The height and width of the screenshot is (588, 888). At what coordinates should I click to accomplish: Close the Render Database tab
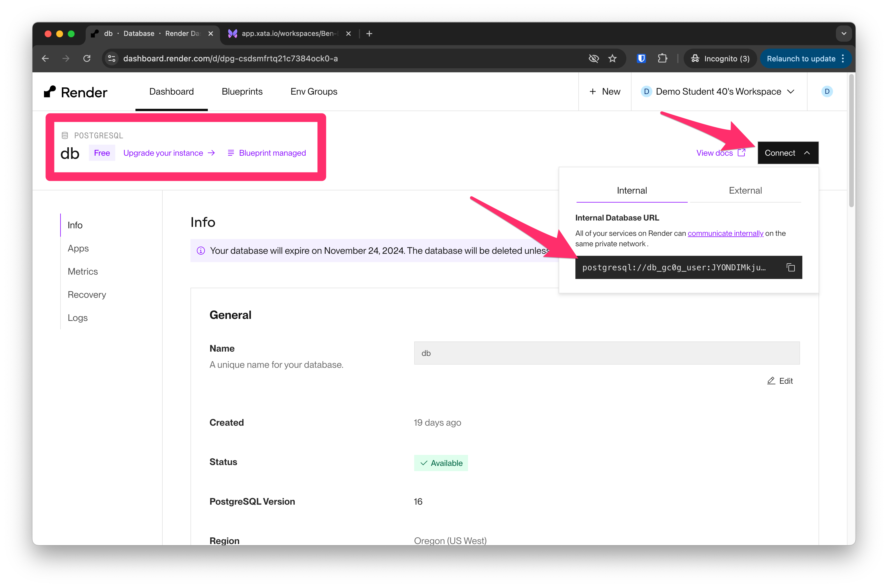[x=211, y=33]
